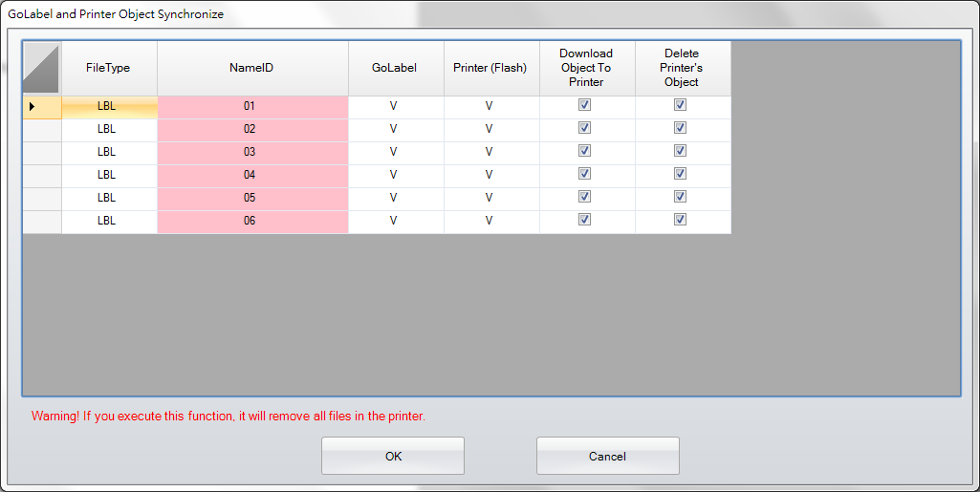The width and height of the screenshot is (980, 492).
Task: Sort by the NameID column header
Action: click(252, 68)
